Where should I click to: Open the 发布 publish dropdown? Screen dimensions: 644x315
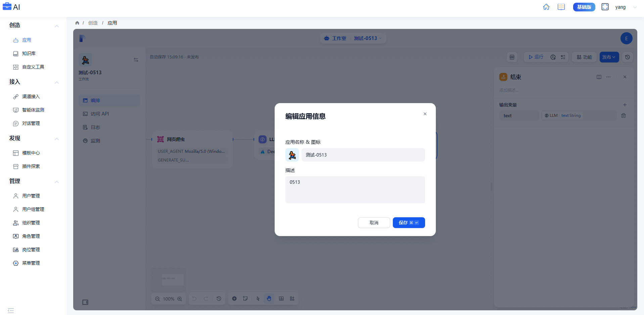[609, 57]
